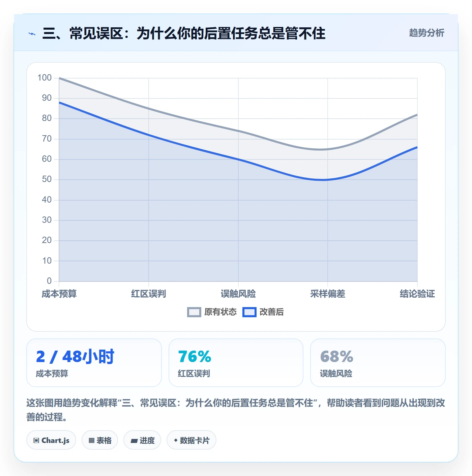Open the 2 / 48小时 成本预算 card
This screenshot has width=472, height=476.
point(94,363)
